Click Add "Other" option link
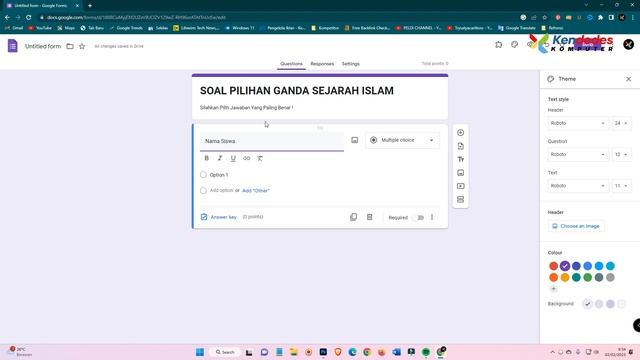 coord(256,191)
